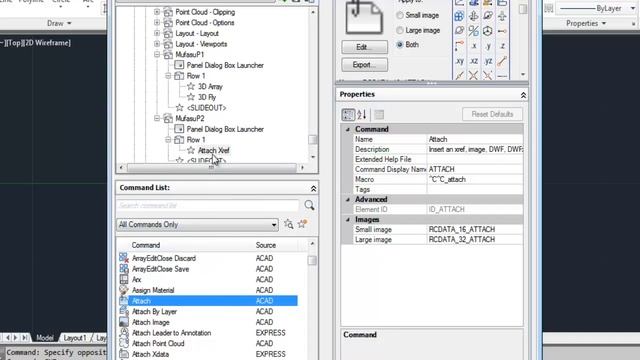Pick the orange diagonal line image icon
This screenshot has height=360, width=640.
(x=502, y=61)
